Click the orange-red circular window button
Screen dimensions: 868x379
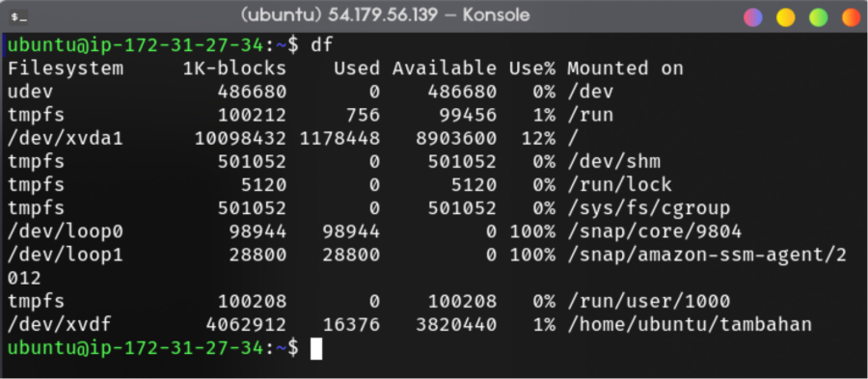851,17
